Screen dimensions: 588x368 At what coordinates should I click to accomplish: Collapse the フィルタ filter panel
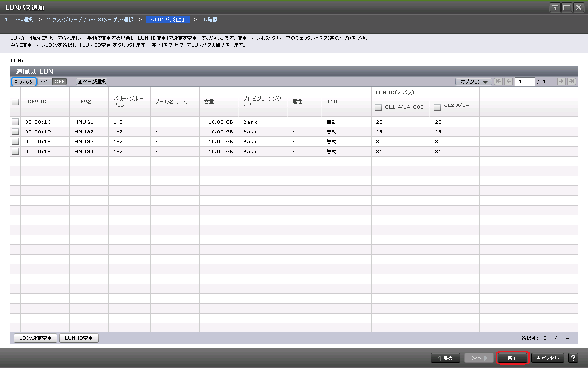click(x=24, y=82)
